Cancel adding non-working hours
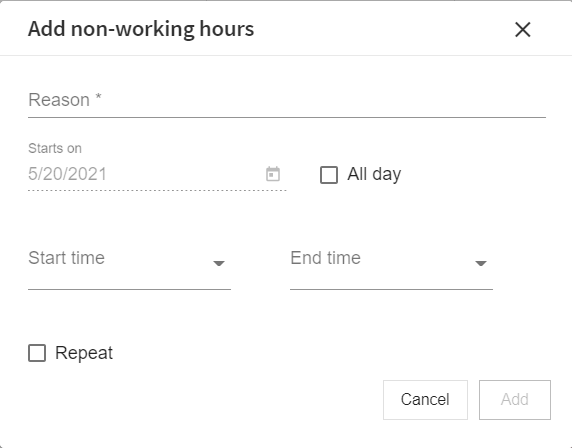 pyautogui.click(x=425, y=400)
